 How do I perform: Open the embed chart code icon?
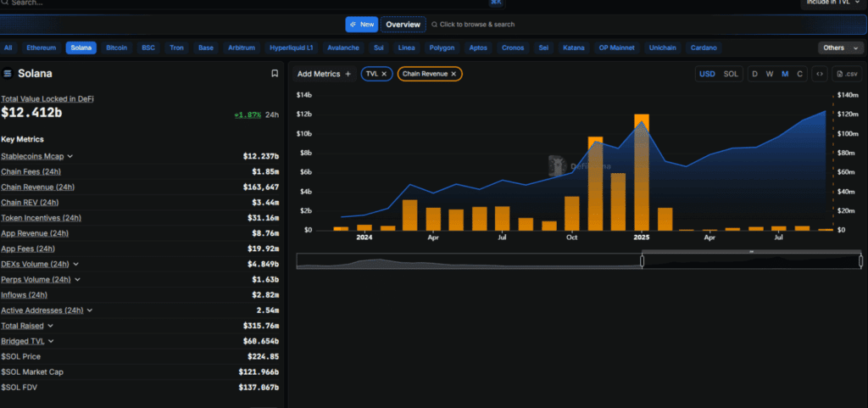pos(820,74)
